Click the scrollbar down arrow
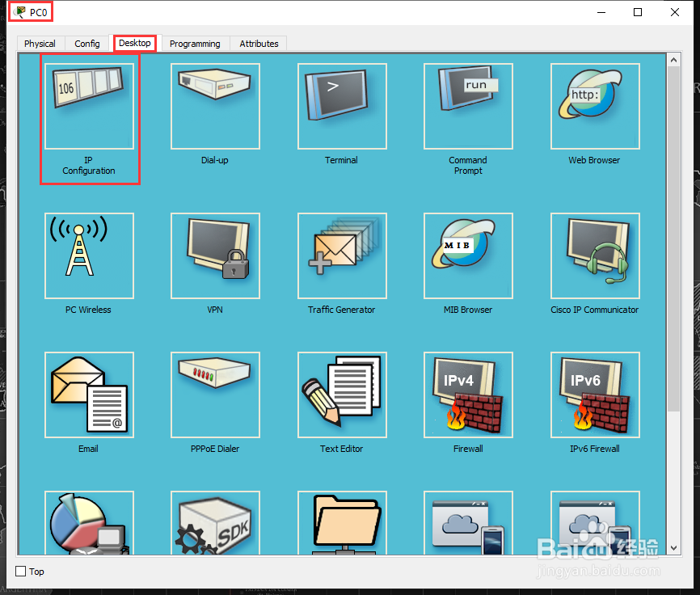 [673, 548]
